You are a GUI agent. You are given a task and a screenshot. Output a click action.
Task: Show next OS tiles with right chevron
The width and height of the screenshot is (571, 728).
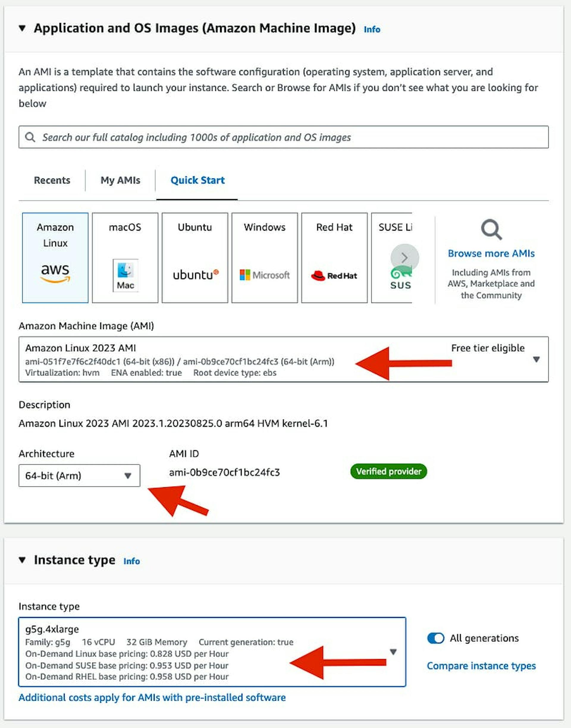[404, 258]
